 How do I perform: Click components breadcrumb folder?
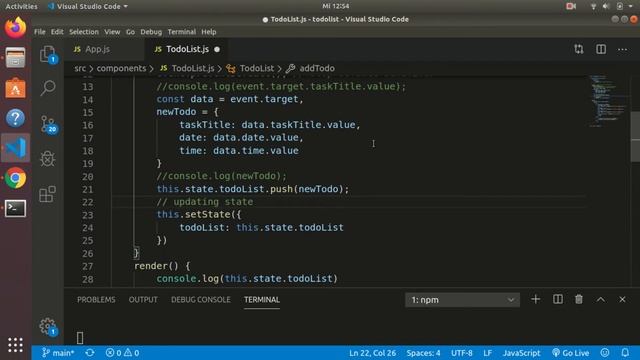(x=121, y=68)
